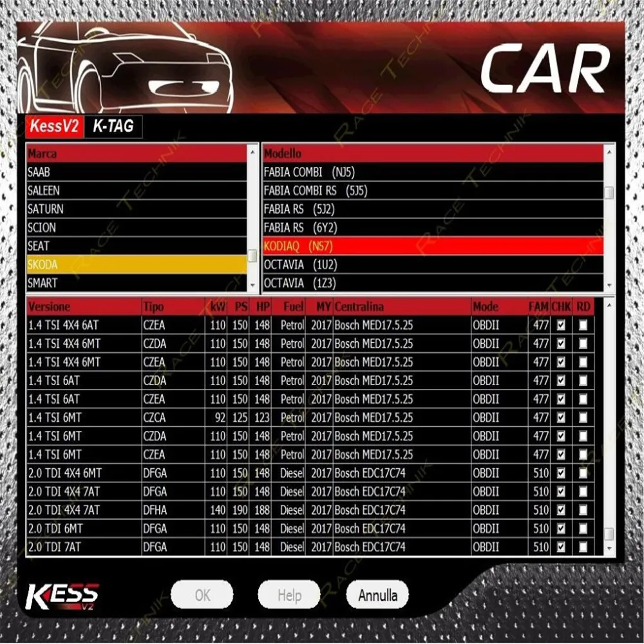Image resolution: width=644 pixels, height=644 pixels.
Task: Switch to the K-TAG tab
Action: click(113, 126)
